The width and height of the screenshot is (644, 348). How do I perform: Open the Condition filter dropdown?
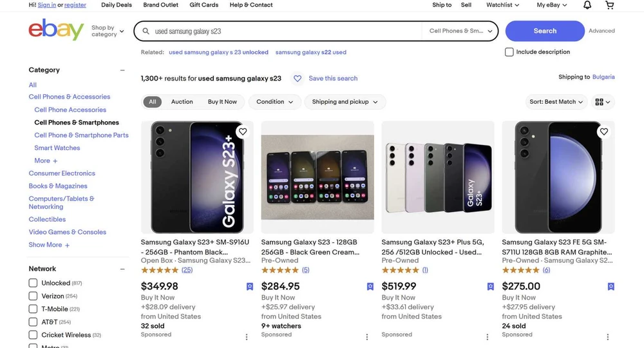pyautogui.click(x=275, y=102)
